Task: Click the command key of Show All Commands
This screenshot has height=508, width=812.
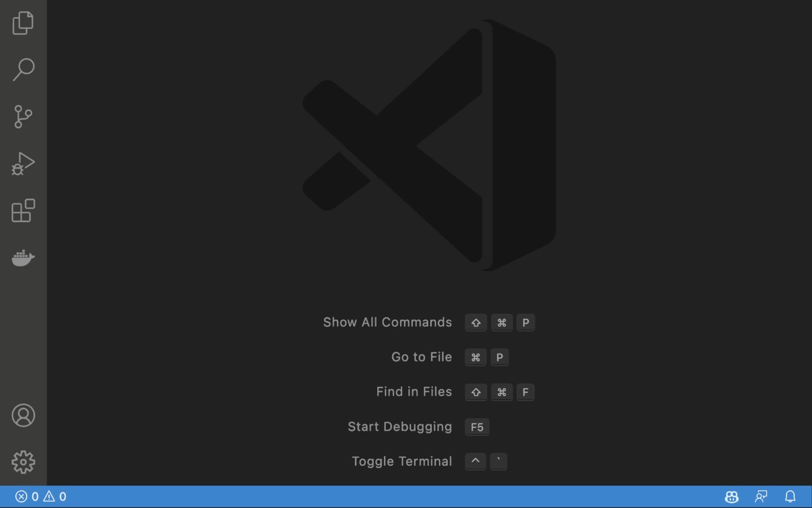Action: coord(502,323)
